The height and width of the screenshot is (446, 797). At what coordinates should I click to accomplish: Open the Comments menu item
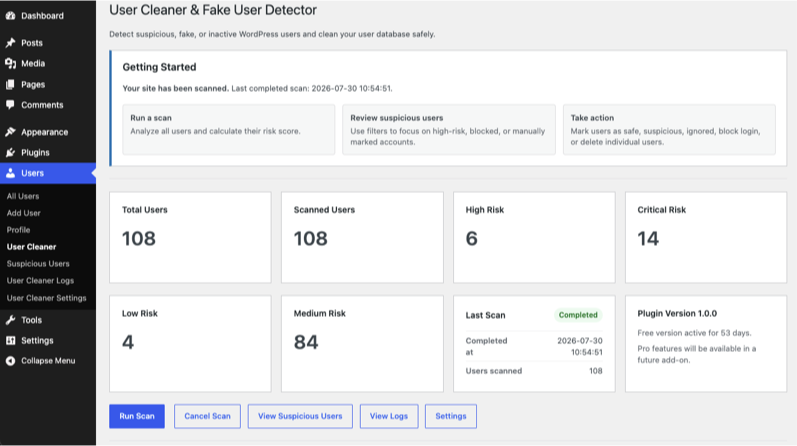48,105
